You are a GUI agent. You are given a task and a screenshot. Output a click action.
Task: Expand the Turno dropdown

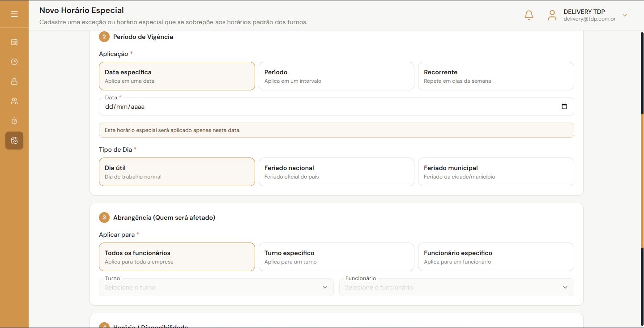[x=216, y=287]
